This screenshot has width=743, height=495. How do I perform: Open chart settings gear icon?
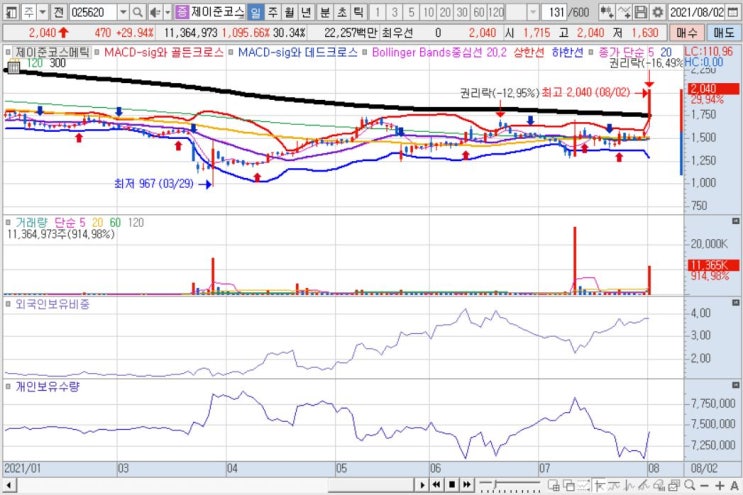[x=657, y=12]
